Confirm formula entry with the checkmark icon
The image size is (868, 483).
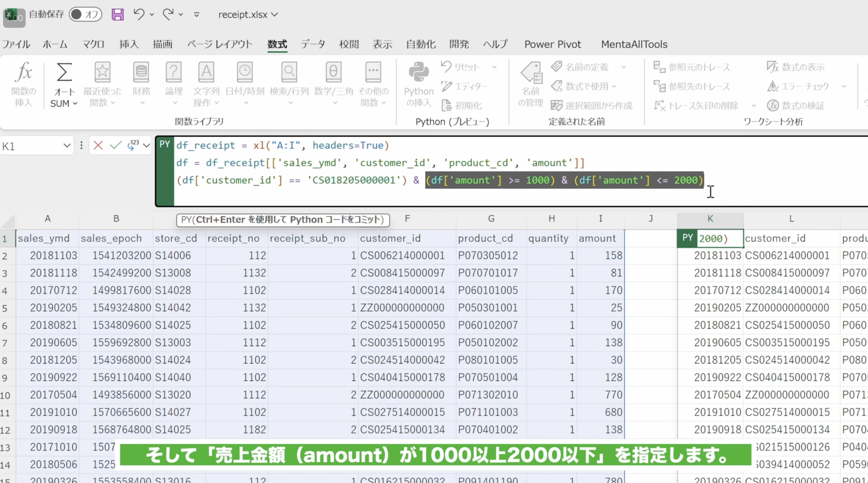(116, 145)
